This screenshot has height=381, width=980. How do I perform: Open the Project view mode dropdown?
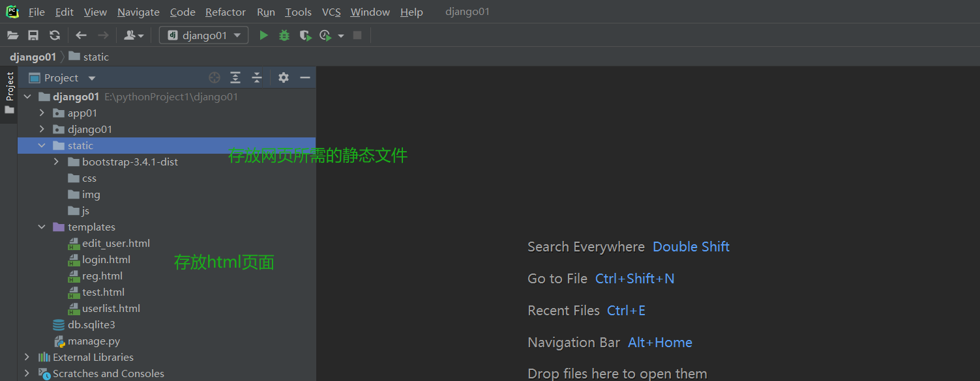point(92,78)
